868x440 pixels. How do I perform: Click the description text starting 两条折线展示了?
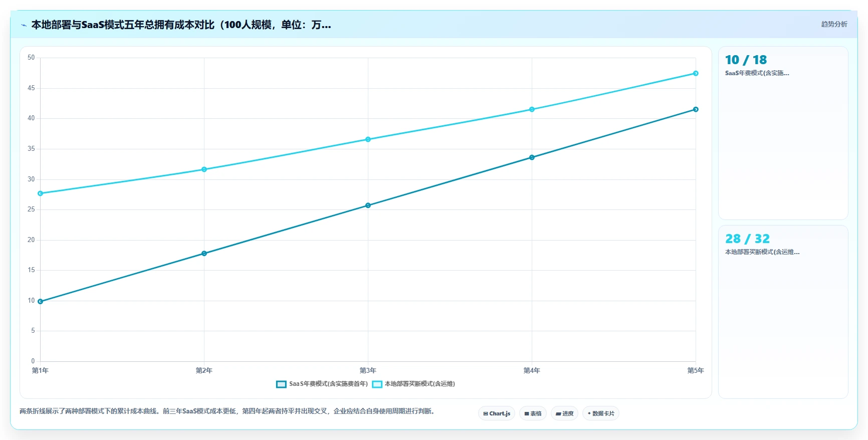(228, 411)
